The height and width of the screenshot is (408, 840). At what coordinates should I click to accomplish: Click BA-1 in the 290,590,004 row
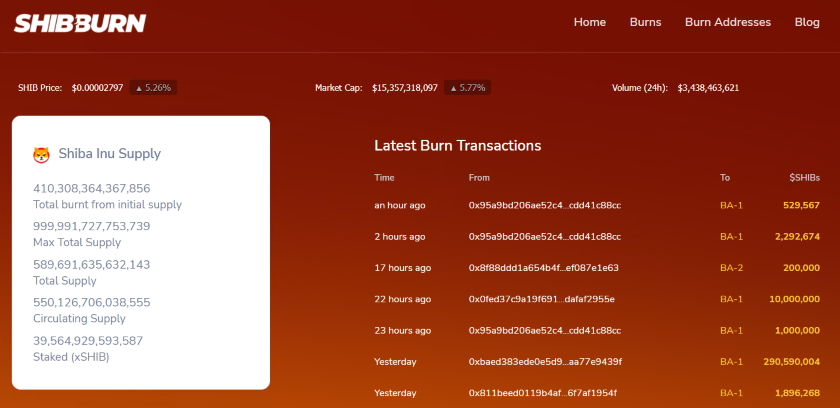click(x=731, y=362)
